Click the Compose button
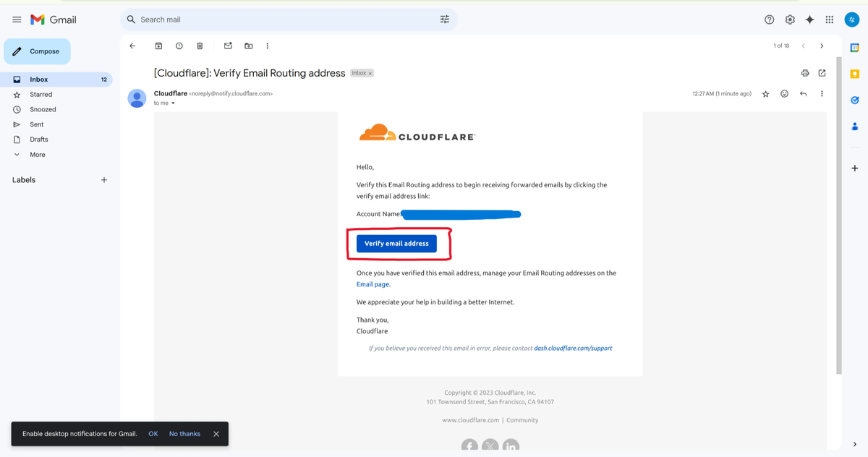The width and height of the screenshot is (868, 457). pyautogui.click(x=38, y=51)
